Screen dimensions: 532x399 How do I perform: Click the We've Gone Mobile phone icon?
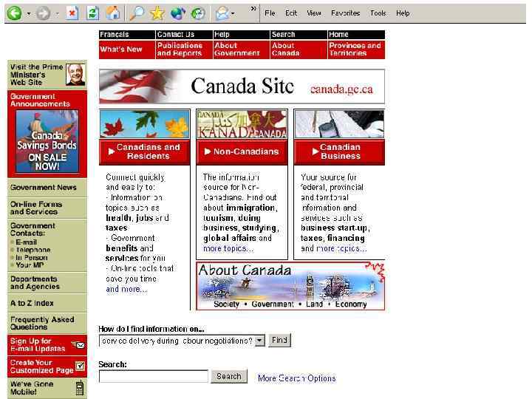pos(80,388)
